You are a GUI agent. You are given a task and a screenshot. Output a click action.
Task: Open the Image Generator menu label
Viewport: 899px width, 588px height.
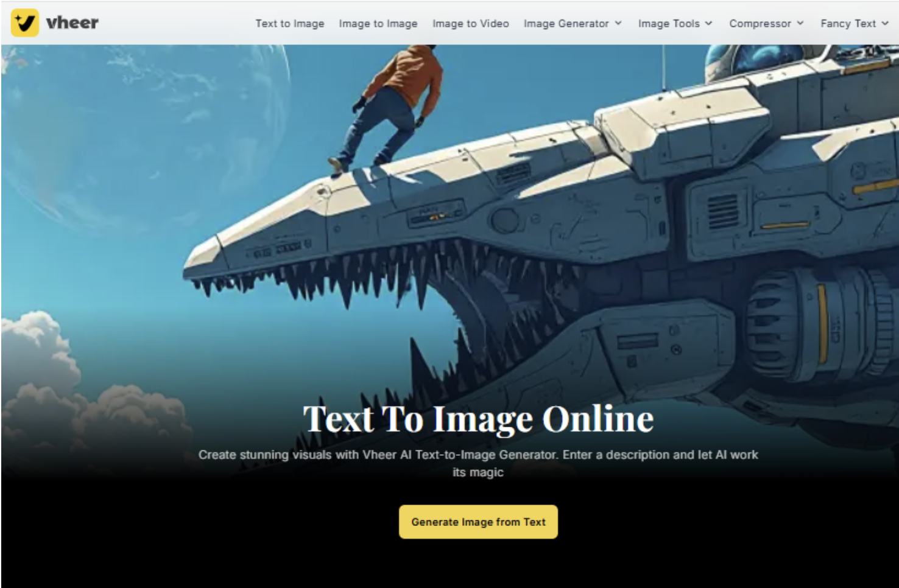566,24
